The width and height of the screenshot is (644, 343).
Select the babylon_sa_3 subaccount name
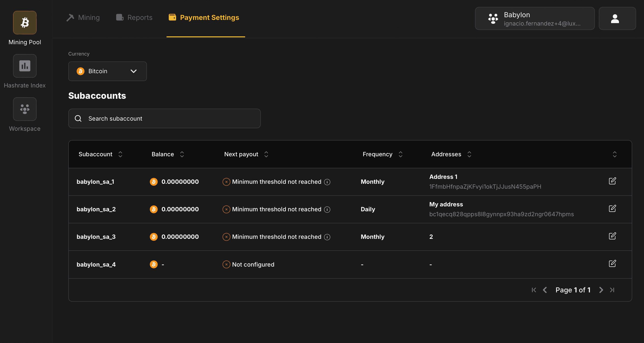click(x=96, y=237)
